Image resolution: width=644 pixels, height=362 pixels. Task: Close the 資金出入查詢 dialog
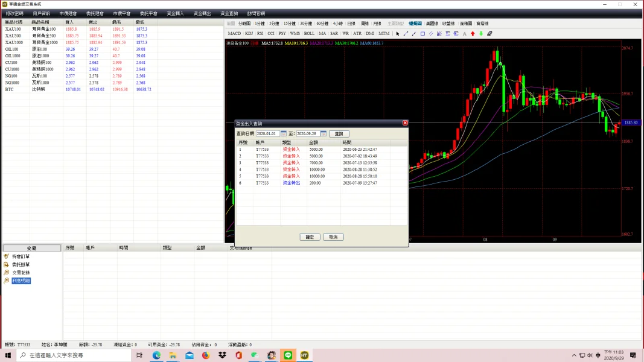(x=405, y=122)
